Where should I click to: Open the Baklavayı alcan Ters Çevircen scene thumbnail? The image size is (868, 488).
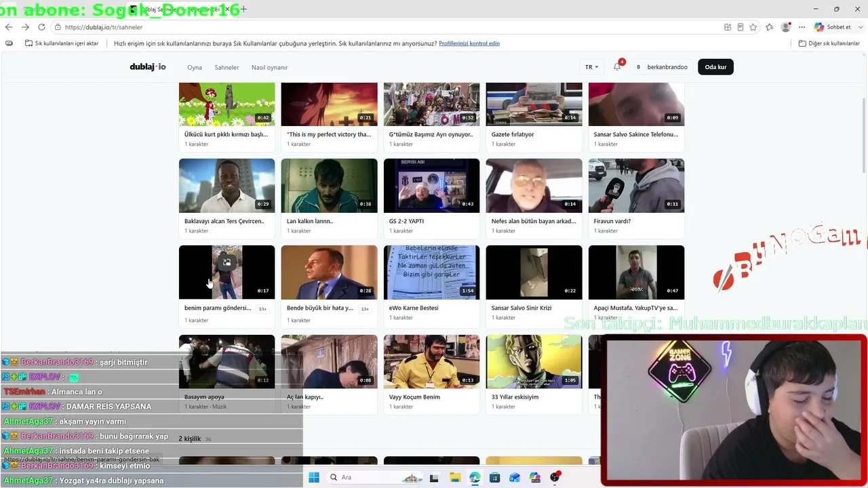[226, 186]
